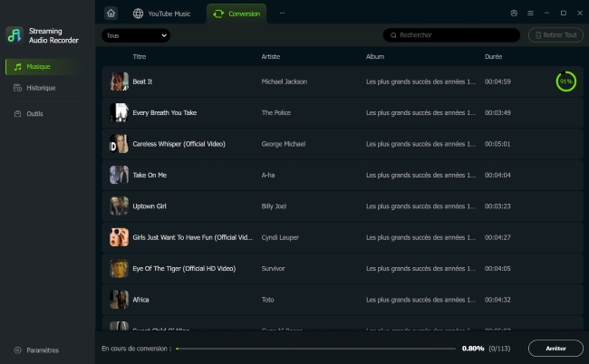The height and width of the screenshot is (364, 589).
Task: Select Careless Whisper (Official Video) title
Action: (179, 144)
